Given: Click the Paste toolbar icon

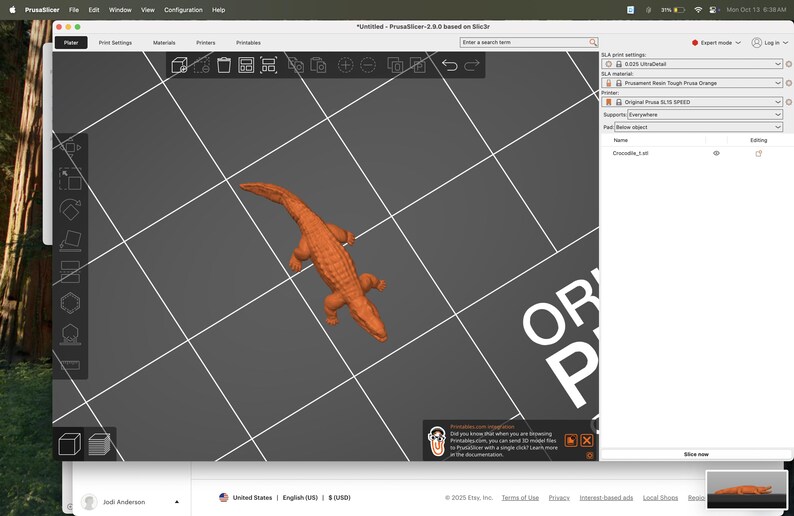Looking at the screenshot, I should point(318,65).
